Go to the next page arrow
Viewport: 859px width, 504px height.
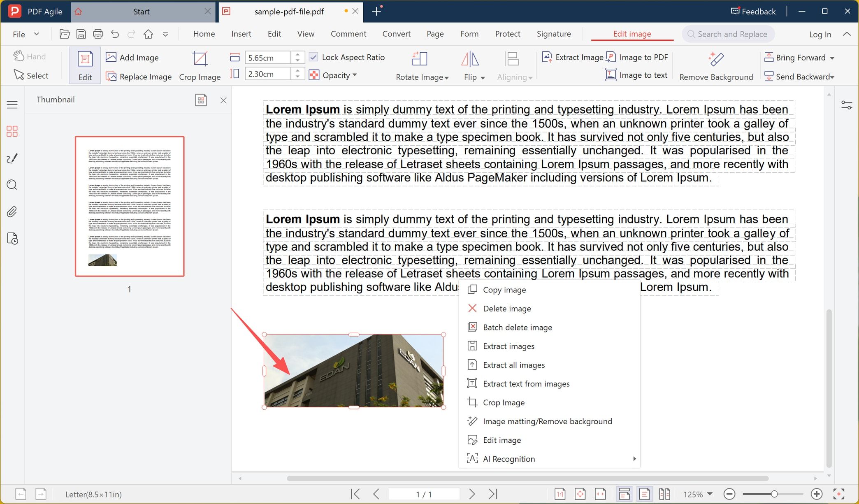[472, 494]
